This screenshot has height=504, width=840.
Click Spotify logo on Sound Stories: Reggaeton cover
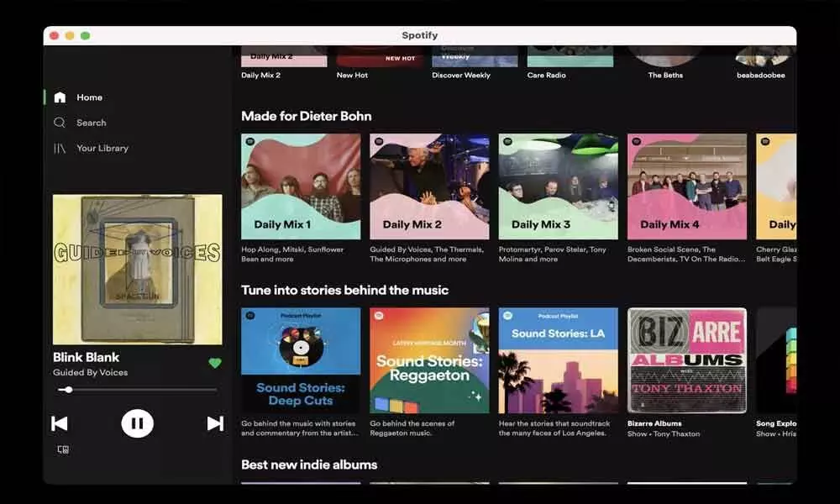pos(379,316)
